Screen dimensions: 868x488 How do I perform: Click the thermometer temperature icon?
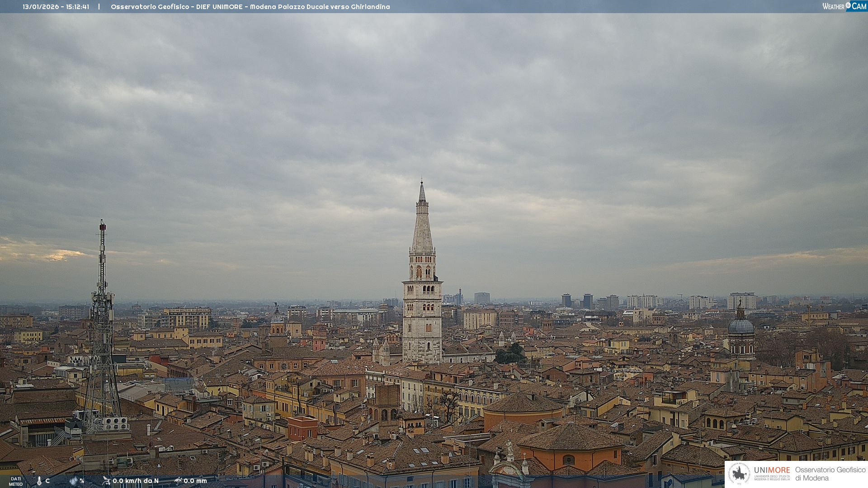[39, 481]
